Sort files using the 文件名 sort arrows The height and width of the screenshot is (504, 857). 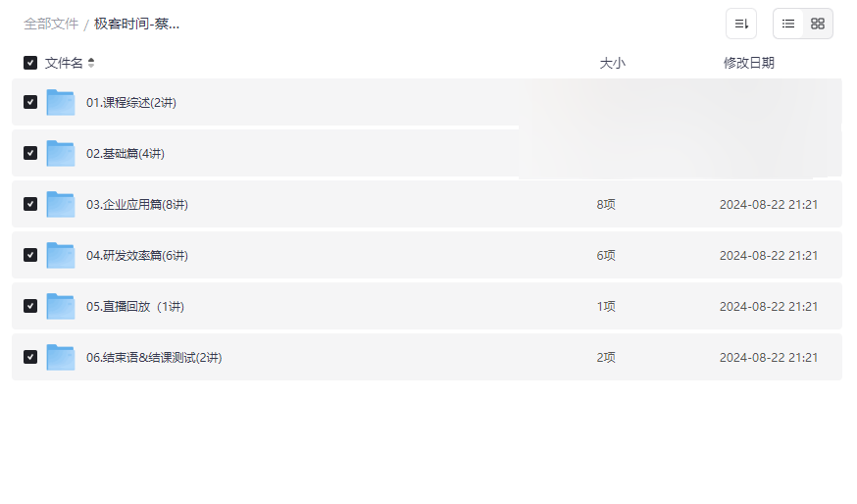[x=91, y=63]
